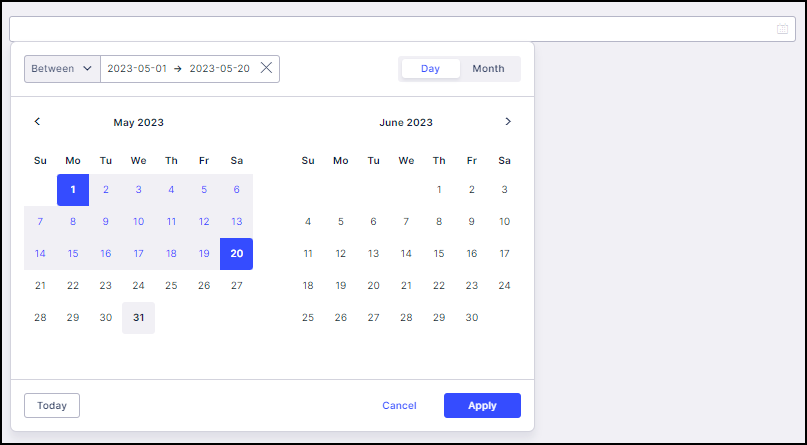Select May 10 in the highlighted range
The image size is (807, 445).
pos(138,222)
